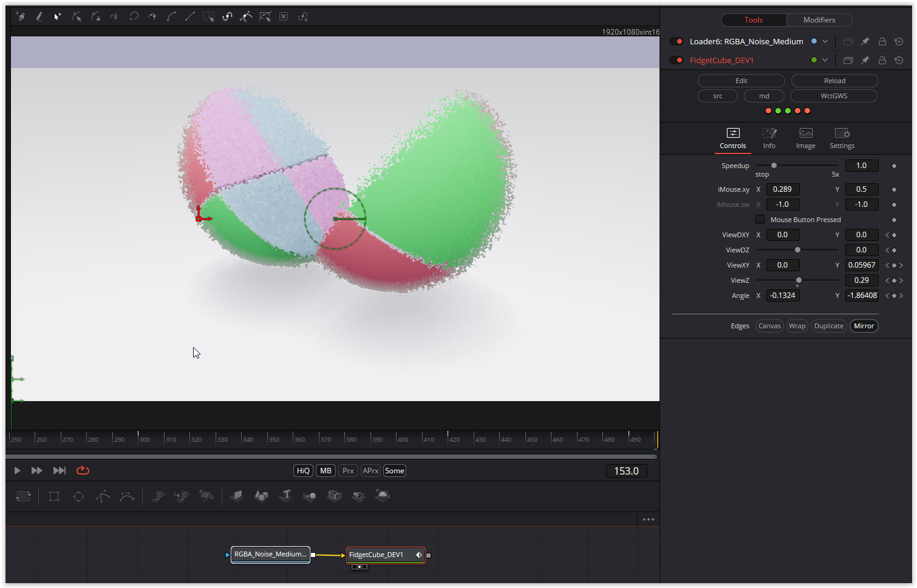Expand the Loader6 RGBA_Noise_Medium header chevron

pos(825,41)
